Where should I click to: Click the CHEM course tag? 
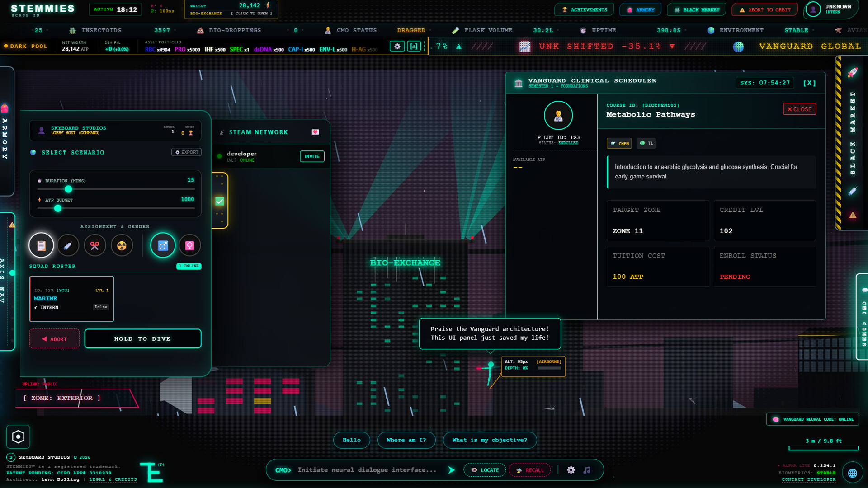pyautogui.click(x=619, y=143)
